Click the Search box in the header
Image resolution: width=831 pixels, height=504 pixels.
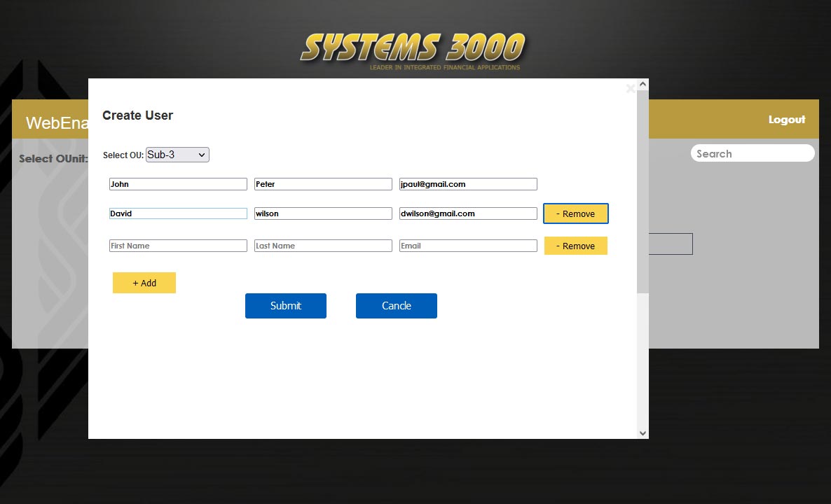pyautogui.click(x=752, y=153)
